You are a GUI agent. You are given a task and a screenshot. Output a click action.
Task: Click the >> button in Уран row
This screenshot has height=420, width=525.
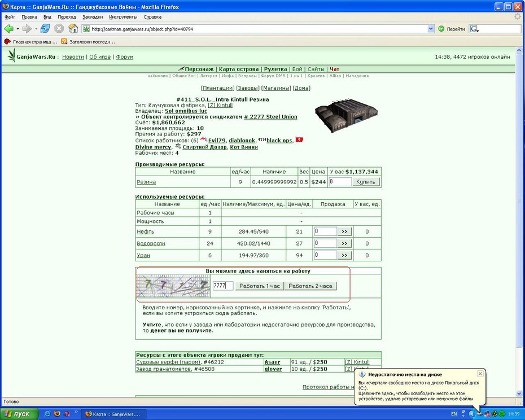[344, 255]
